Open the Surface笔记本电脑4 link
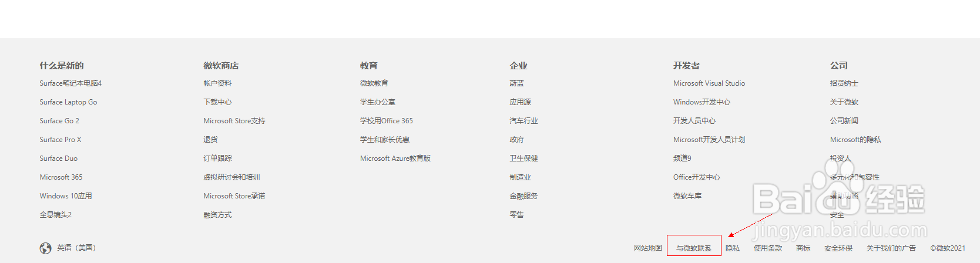 (71, 83)
